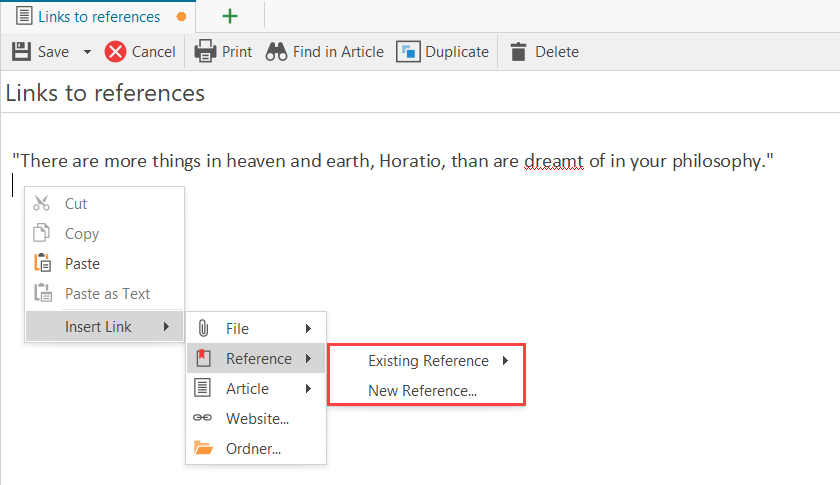Viewport: 840px width, 485px height.
Task: Click the Save floppy disk icon
Action: [21, 51]
